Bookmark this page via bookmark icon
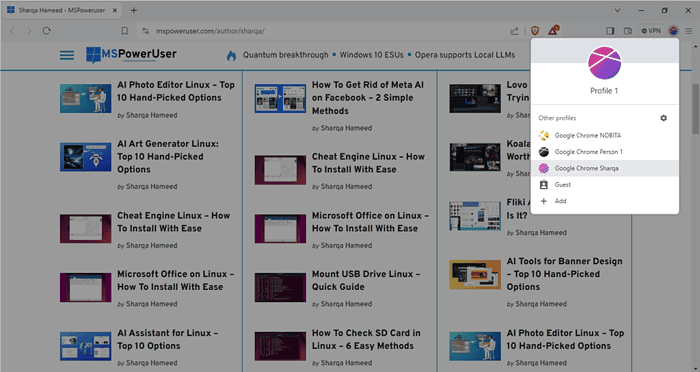Image resolution: width=700 pixels, height=372 pixels. [x=125, y=31]
